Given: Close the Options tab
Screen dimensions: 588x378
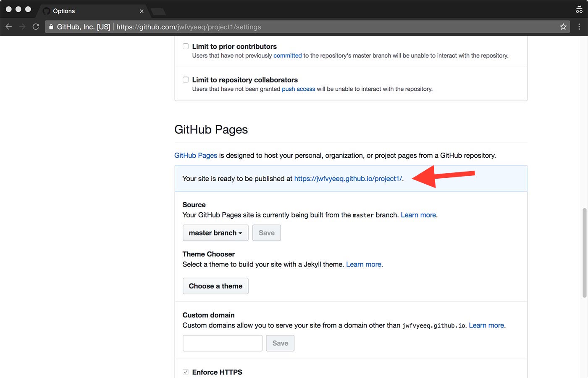Looking at the screenshot, I should pyautogui.click(x=142, y=11).
